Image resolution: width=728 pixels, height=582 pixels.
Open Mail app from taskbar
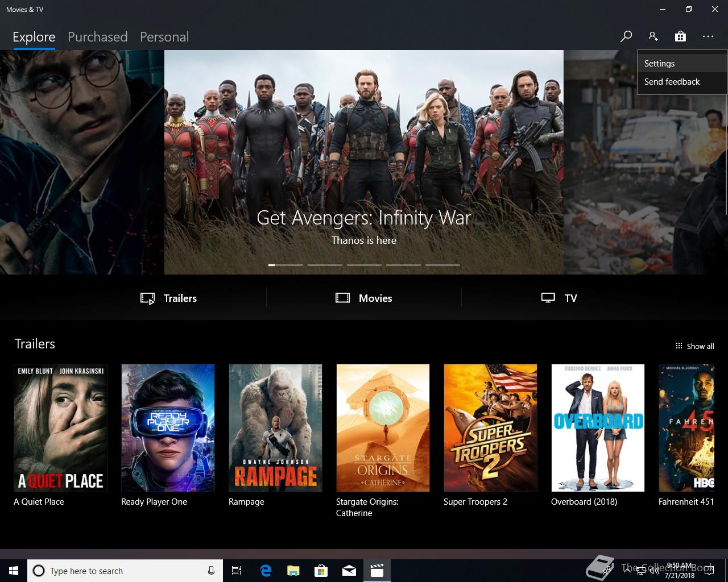point(349,571)
